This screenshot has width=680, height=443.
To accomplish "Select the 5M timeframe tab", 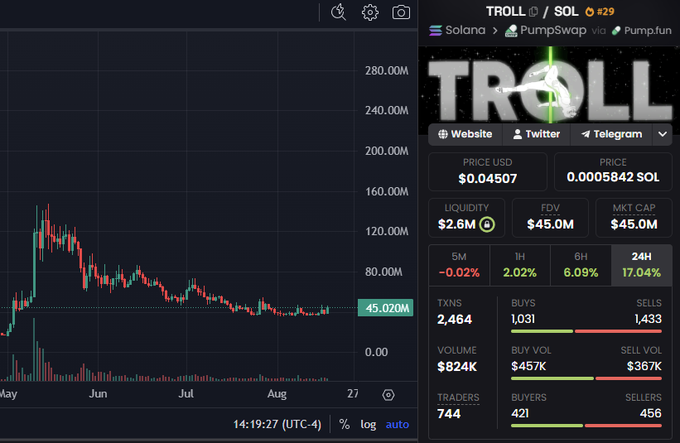I will click(459, 265).
